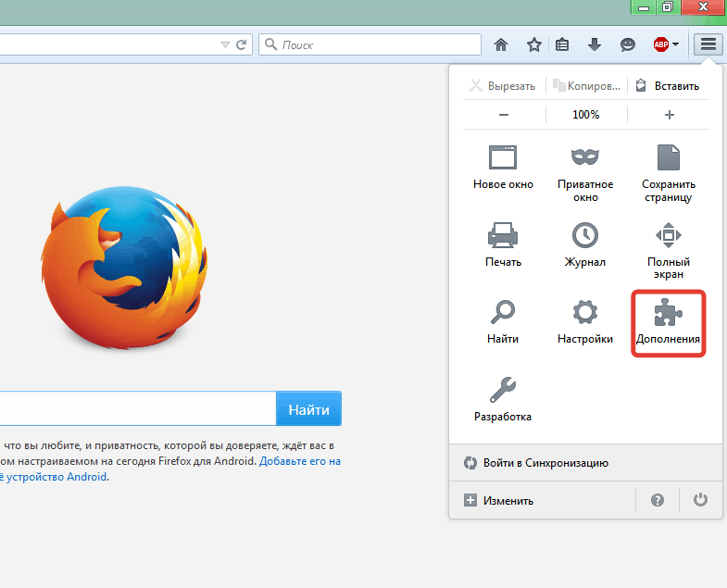The image size is (727, 588).
Task: Click the Firefox logo image
Action: pos(124,268)
